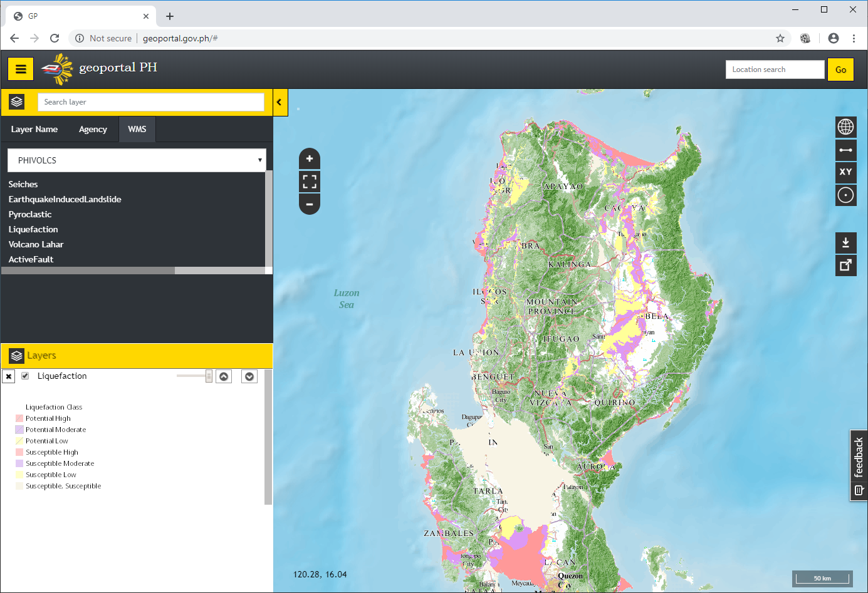Viewport: 868px width, 593px height.
Task: Open the export map icon
Action: 845,265
